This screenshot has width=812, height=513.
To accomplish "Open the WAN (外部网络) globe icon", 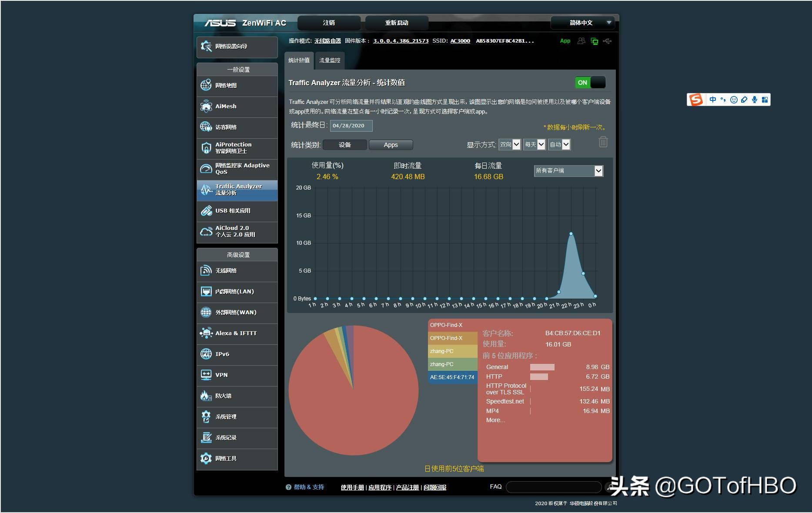I will 206,312.
